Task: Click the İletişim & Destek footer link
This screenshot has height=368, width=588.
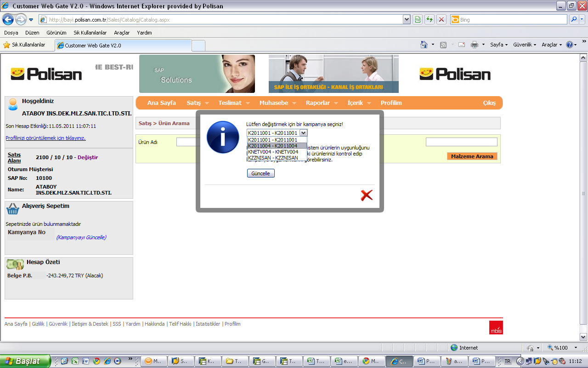Action: pyautogui.click(x=90, y=324)
